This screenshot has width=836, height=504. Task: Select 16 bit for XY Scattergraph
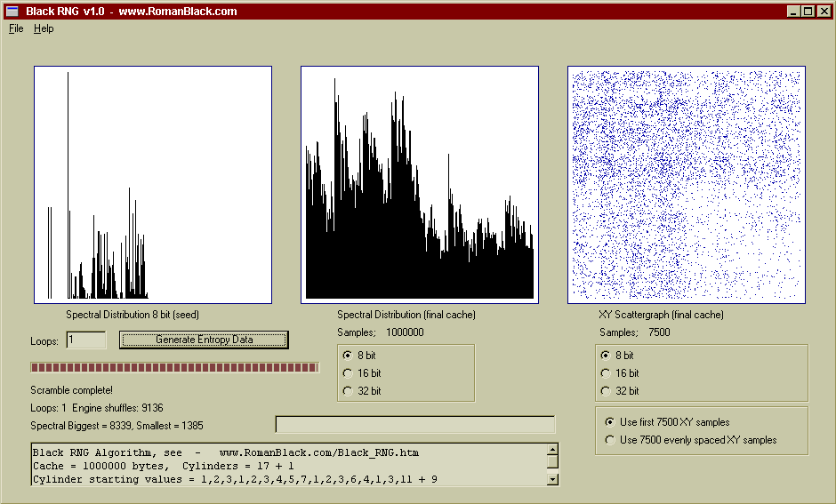click(606, 373)
